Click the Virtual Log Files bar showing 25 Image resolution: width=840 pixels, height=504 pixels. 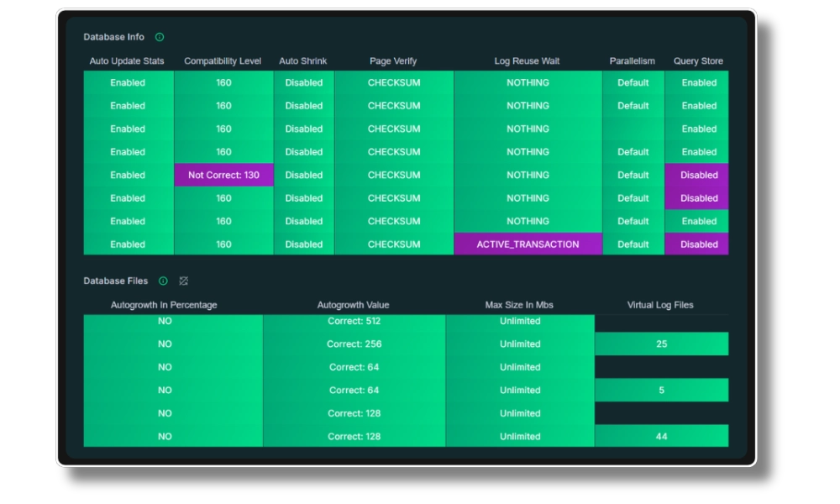pos(661,344)
